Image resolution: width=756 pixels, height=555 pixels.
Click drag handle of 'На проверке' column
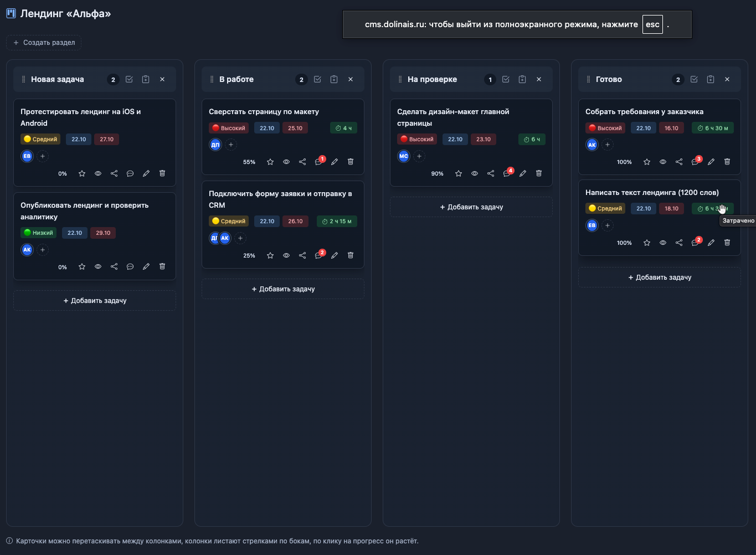coord(400,79)
